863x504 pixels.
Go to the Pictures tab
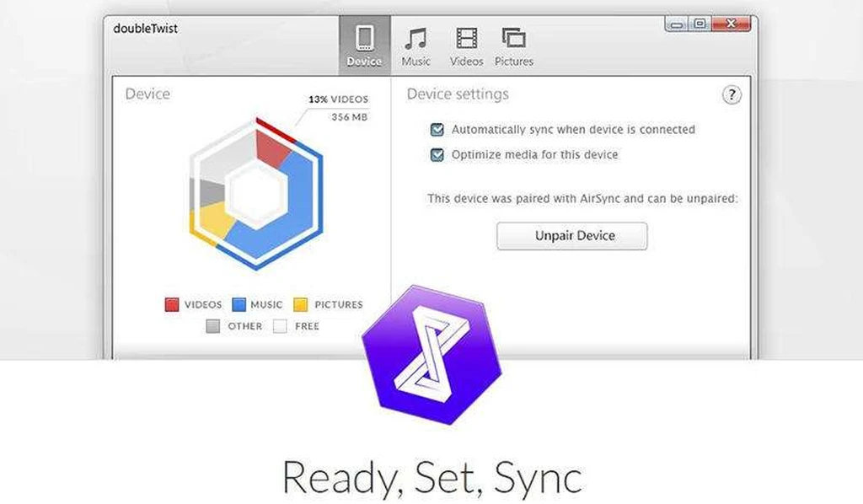coord(513,46)
